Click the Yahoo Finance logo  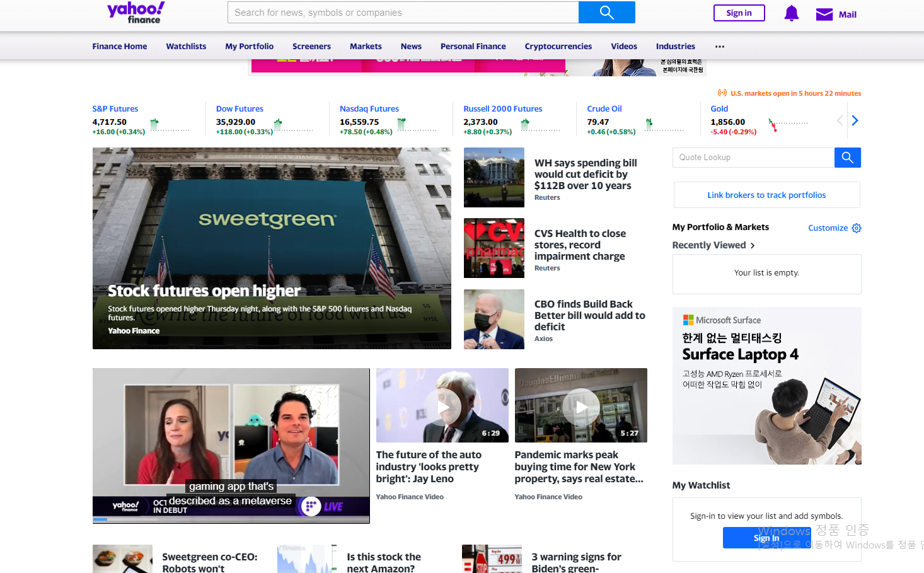(x=136, y=12)
